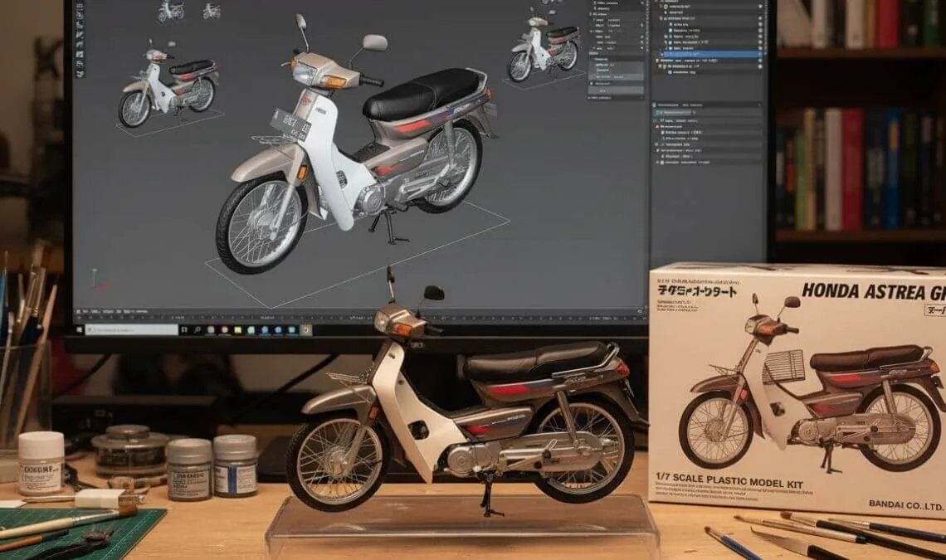This screenshot has height=560, width=946.
Task: Click the object icon on the highlighted outliner row
Action: click(669, 54)
